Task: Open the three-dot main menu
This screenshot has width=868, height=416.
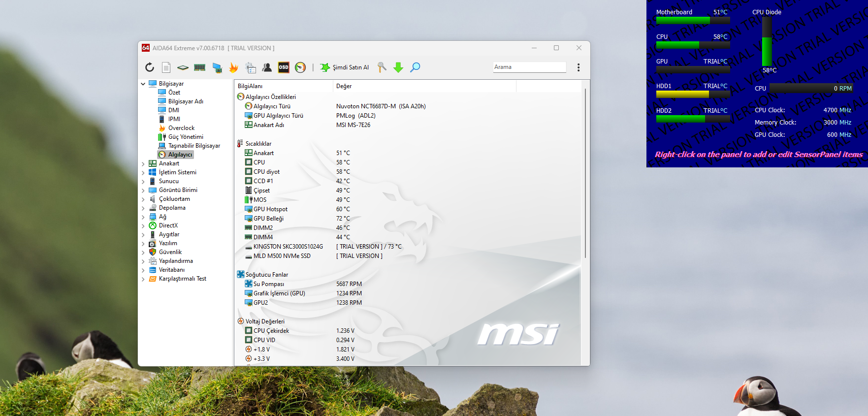Action: click(x=579, y=67)
